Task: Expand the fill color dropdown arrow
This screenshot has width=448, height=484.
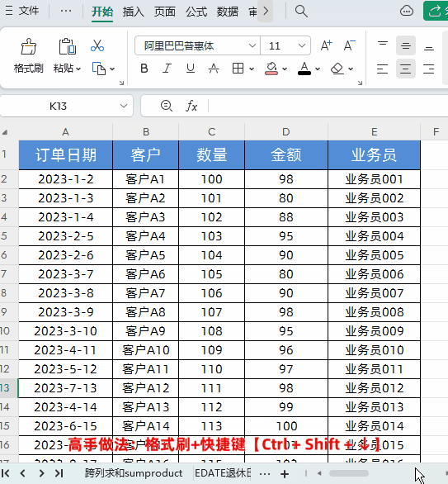Action: click(285, 69)
